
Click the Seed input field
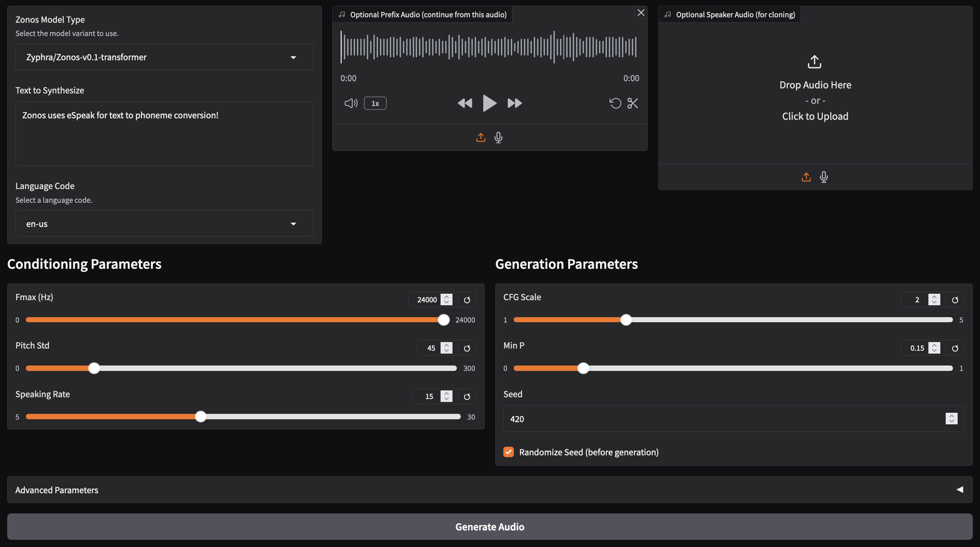pyautogui.click(x=734, y=419)
